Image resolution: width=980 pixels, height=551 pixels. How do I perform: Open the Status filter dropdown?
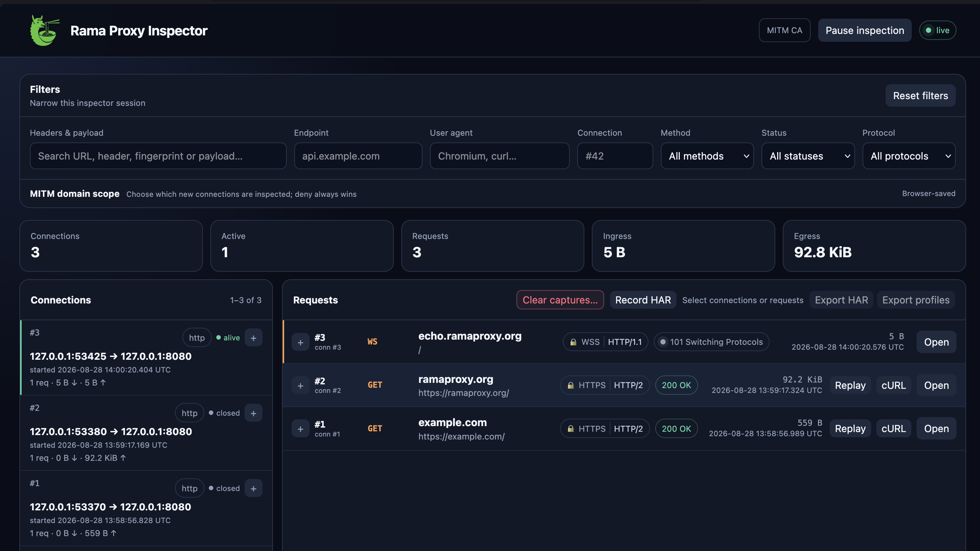(808, 156)
